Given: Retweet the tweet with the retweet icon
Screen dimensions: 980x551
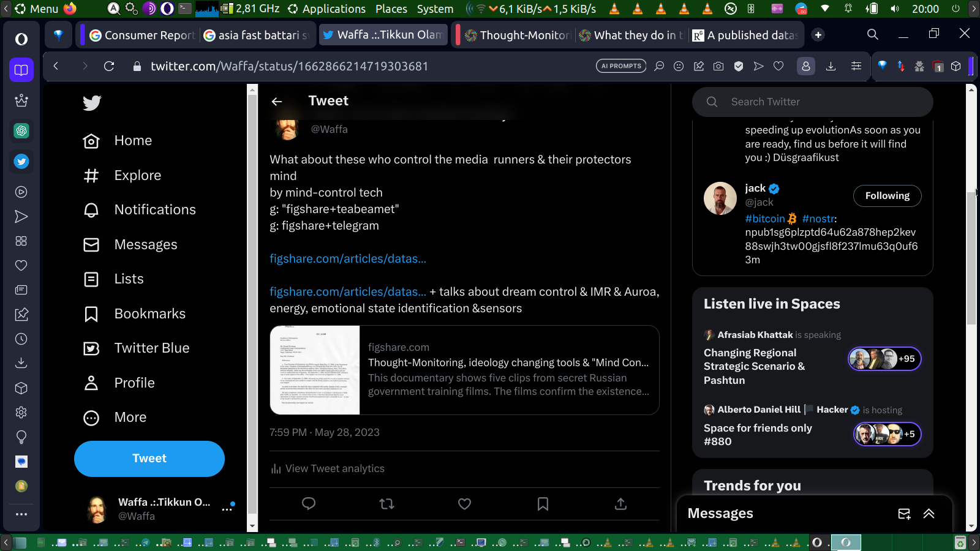Looking at the screenshot, I should click(x=386, y=504).
